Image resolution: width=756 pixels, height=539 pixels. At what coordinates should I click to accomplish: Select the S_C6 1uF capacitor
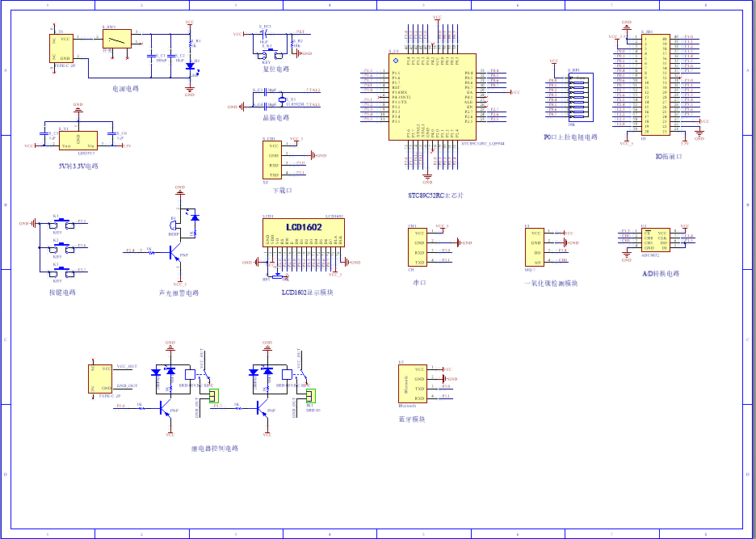click(x=111, y=135)
